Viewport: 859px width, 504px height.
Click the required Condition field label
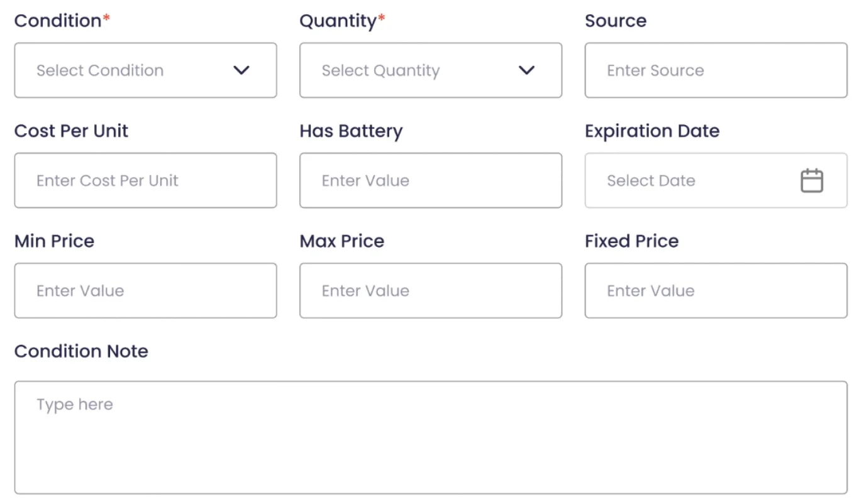58,21
